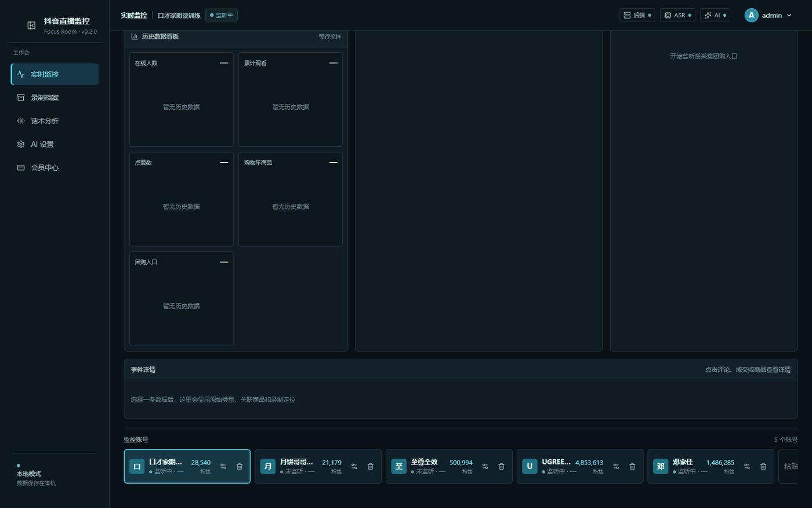Screen dimensions: 812x508
Task: Click the admin avatar circle
Action: coord(751,15)
